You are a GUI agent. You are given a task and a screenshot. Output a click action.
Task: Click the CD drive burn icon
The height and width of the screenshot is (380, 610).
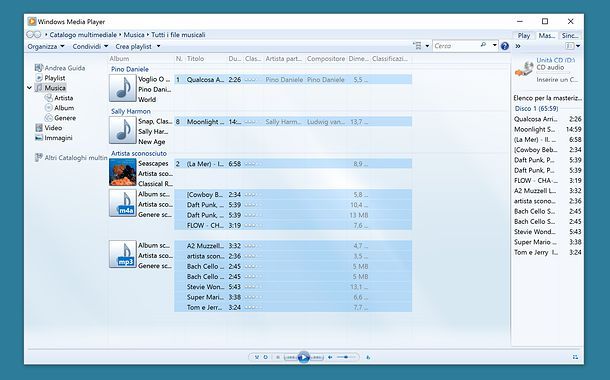(x=524, y=68)
